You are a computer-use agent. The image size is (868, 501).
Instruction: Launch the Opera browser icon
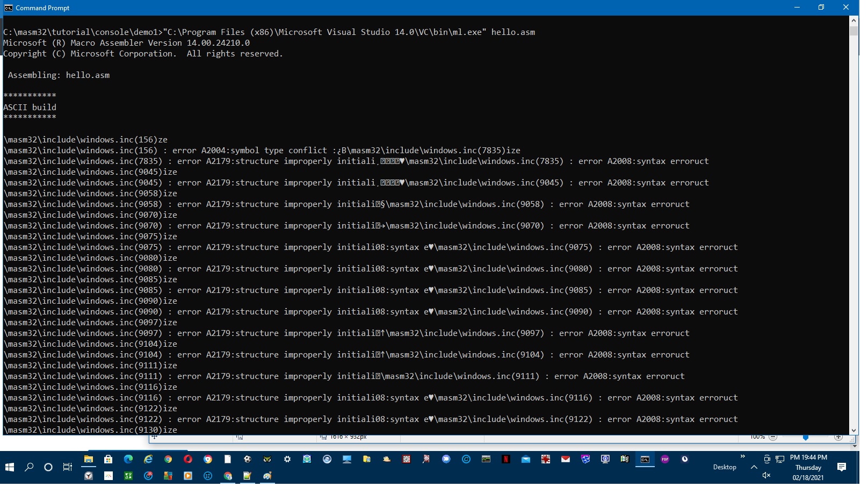click(188, 459)
